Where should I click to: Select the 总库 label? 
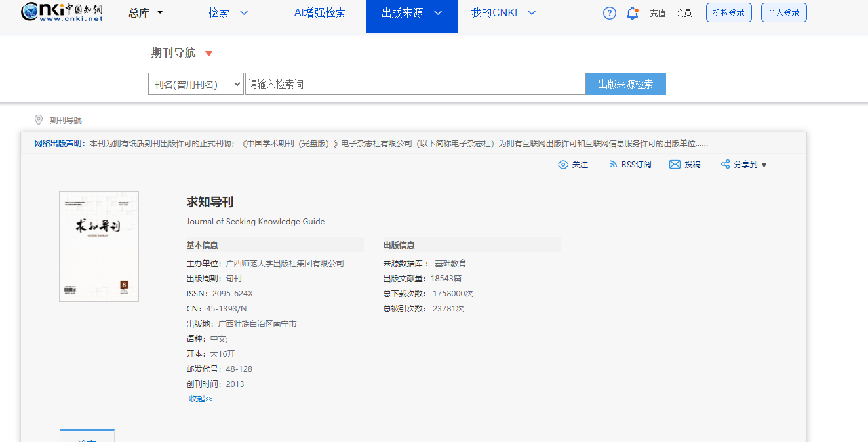[x=139, y=13]
